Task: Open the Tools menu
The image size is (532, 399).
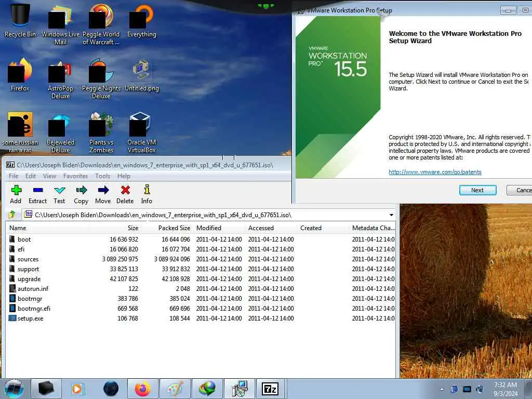Action: 102,176
